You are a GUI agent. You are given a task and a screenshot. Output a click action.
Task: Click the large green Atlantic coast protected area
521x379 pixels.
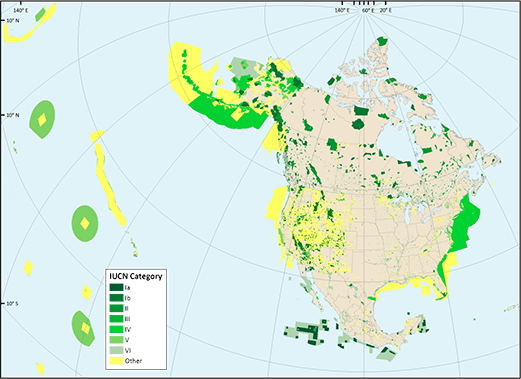(465, 222)
